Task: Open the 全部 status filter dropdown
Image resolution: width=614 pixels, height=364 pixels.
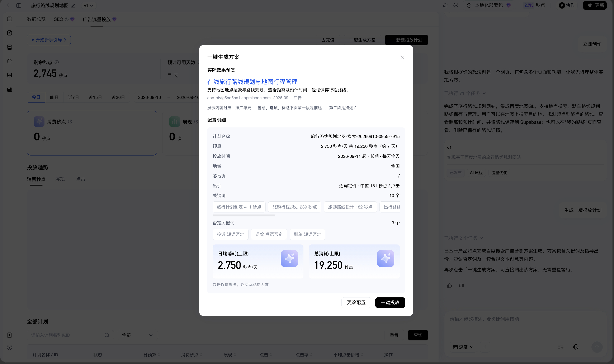Action: tap(137, 335)
